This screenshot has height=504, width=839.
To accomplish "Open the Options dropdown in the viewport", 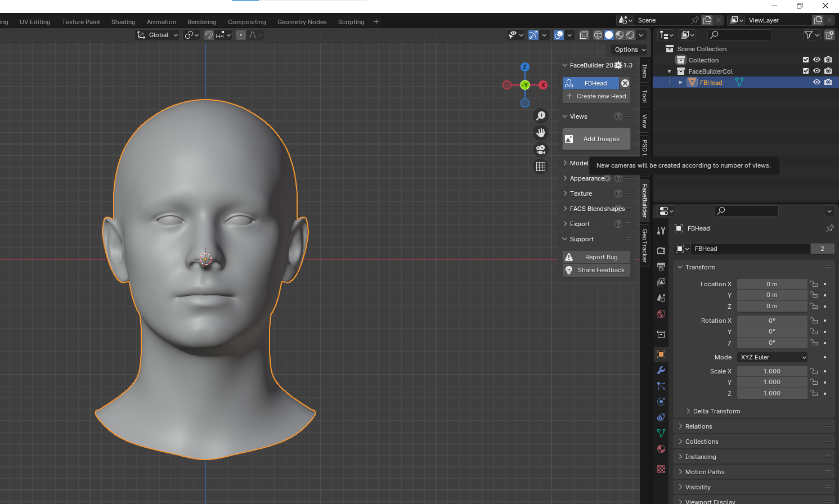I will 630,49.
